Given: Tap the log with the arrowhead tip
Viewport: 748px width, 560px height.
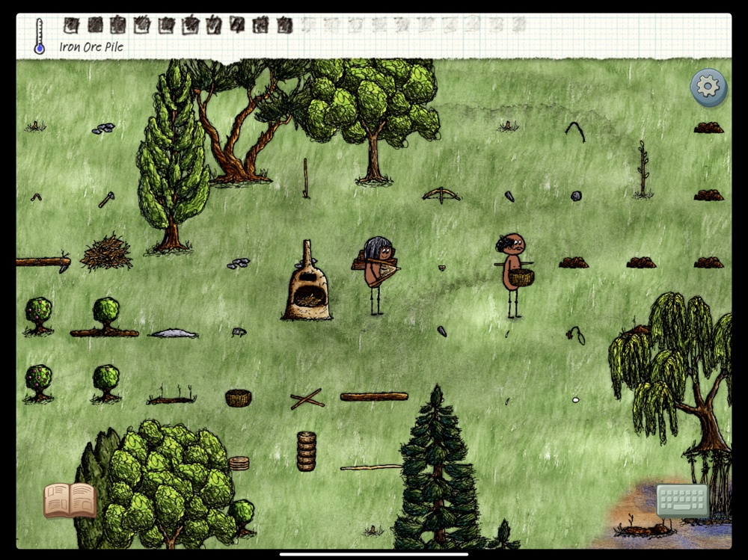Looking at the screenshot, I should (43, 262).
